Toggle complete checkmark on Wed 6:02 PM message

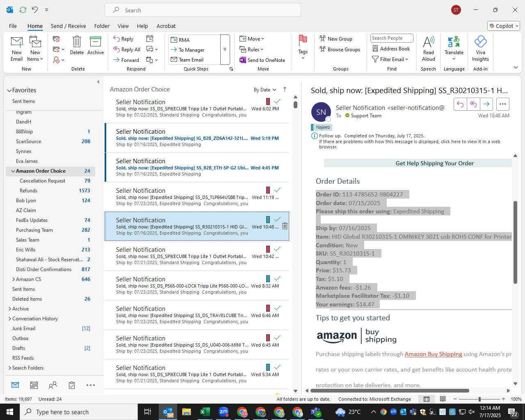277,101
